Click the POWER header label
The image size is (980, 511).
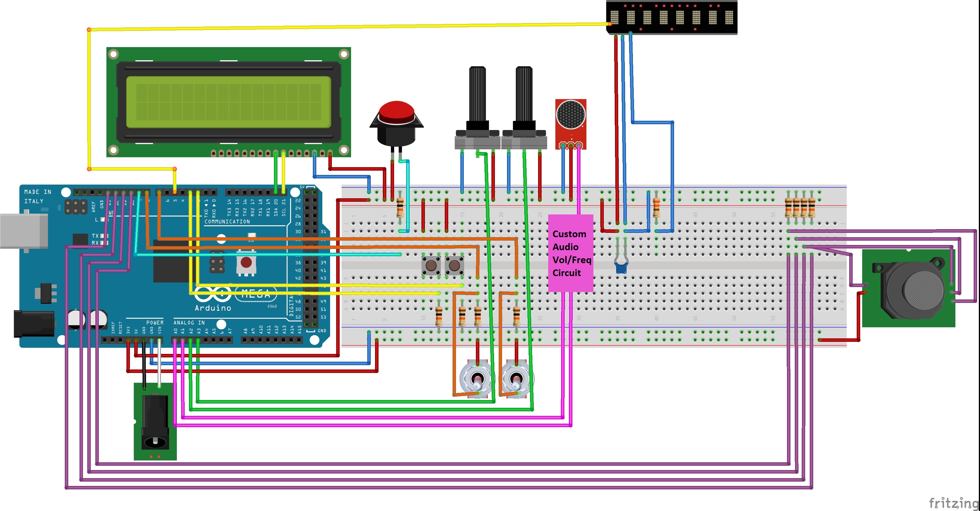[x=155, y=323]
